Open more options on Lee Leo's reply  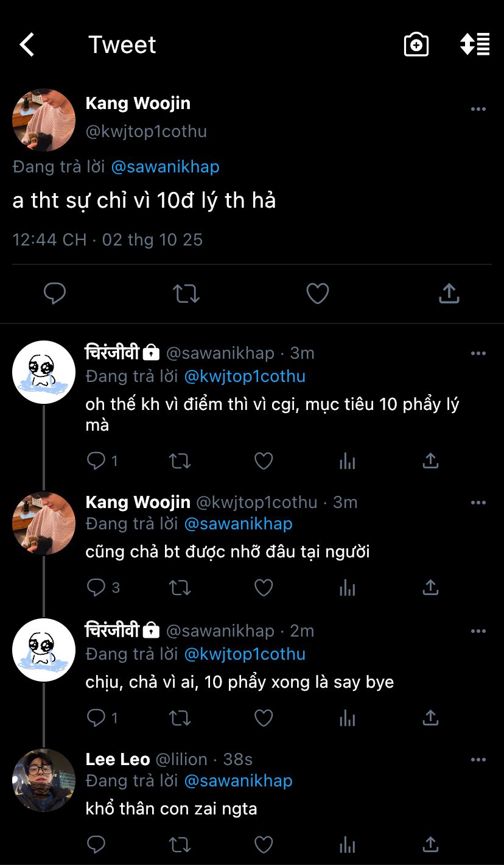coord(478,760)
